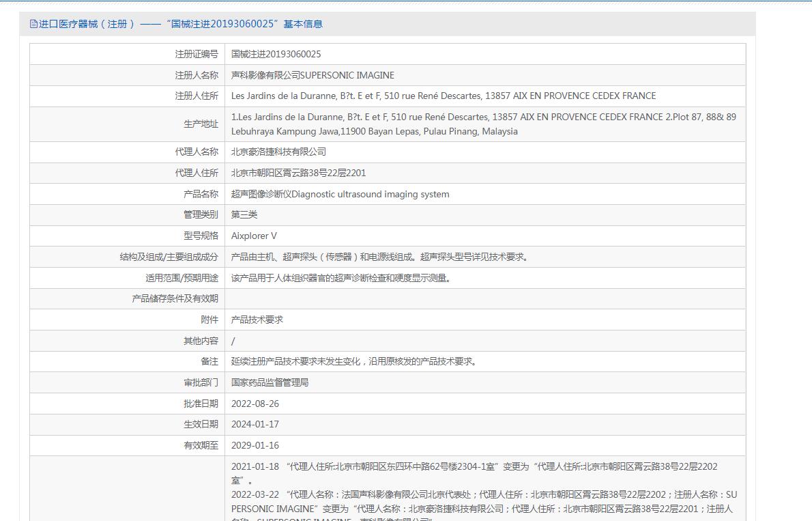
Task: Select remark text 延续注册产品技术要求未发生变化
Action: point(353,361)
